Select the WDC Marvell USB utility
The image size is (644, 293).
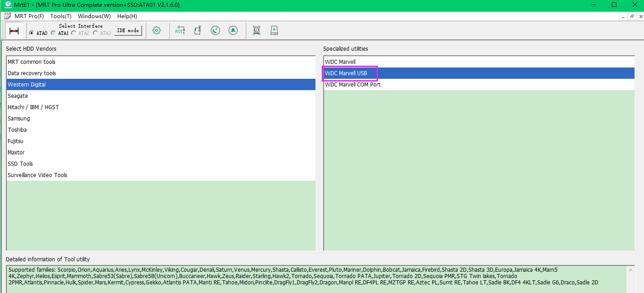pyautogui.click(x=479, y=73)
